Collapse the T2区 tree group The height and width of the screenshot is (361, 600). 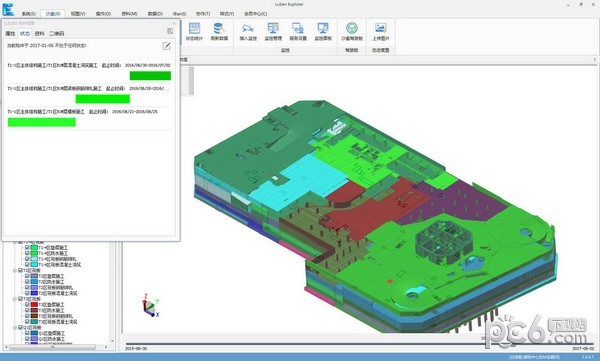coord(15,270)
